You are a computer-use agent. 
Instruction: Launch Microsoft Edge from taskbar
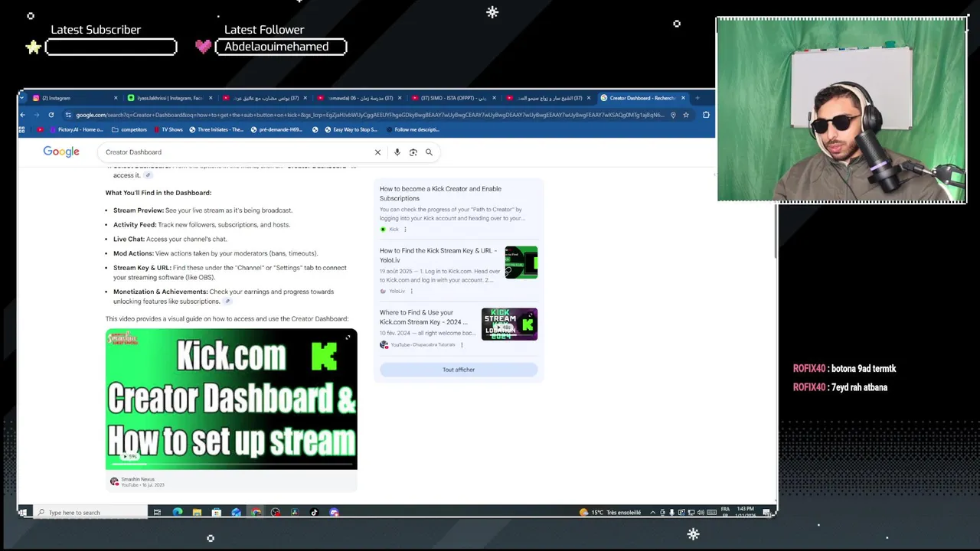177,512
